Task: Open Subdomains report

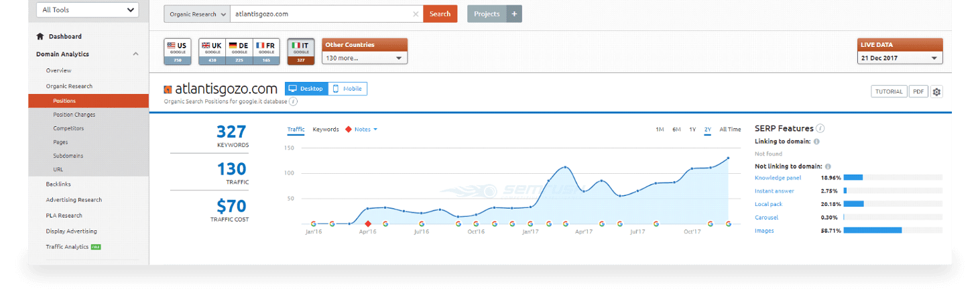Action: pos(68,156)
